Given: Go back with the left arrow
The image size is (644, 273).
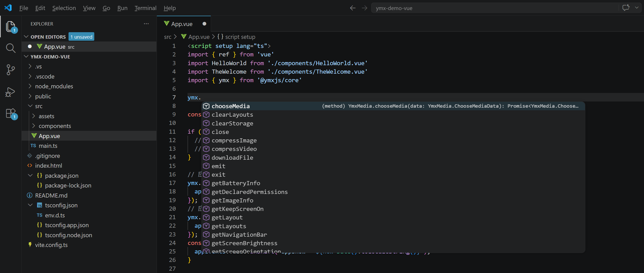Looking at the screenshot, I should point(353,8).
